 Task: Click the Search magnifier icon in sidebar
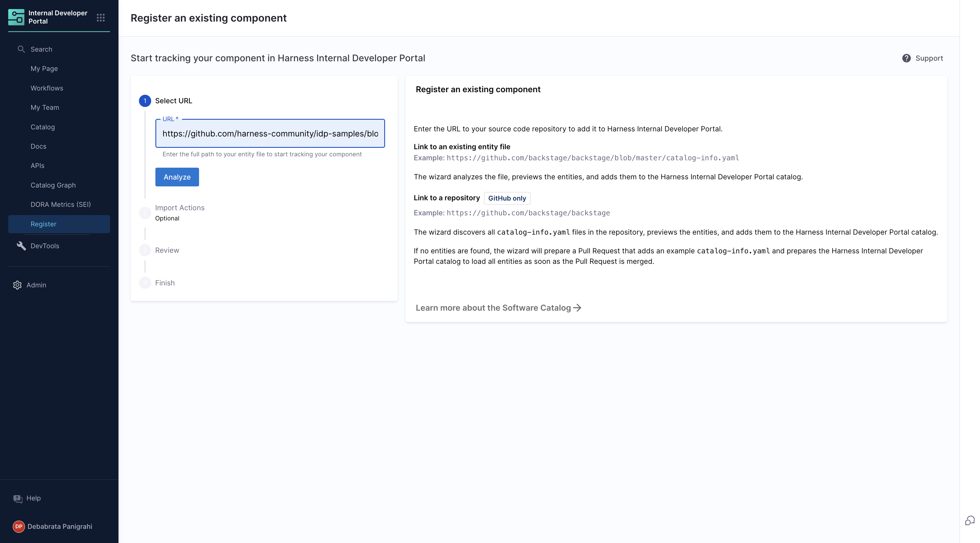pos(21,49)
